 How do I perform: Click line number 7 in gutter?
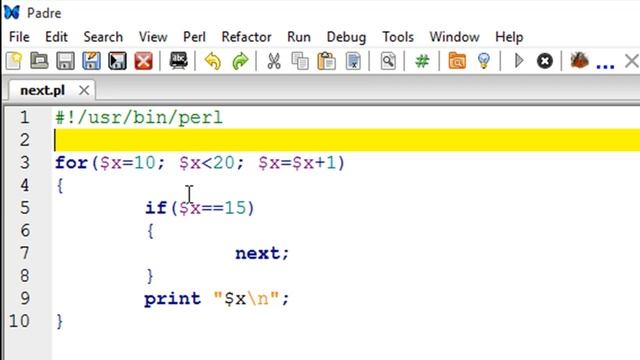(x=25, y=253)
